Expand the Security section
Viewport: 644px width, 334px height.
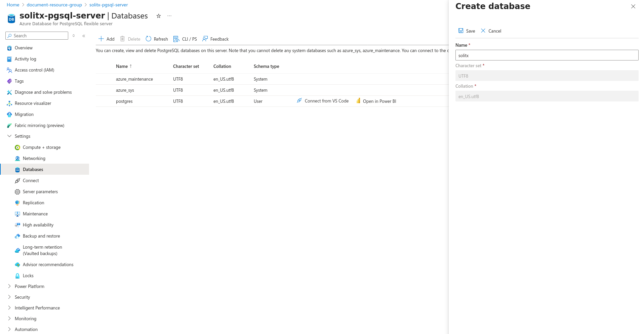pos(9,297)
